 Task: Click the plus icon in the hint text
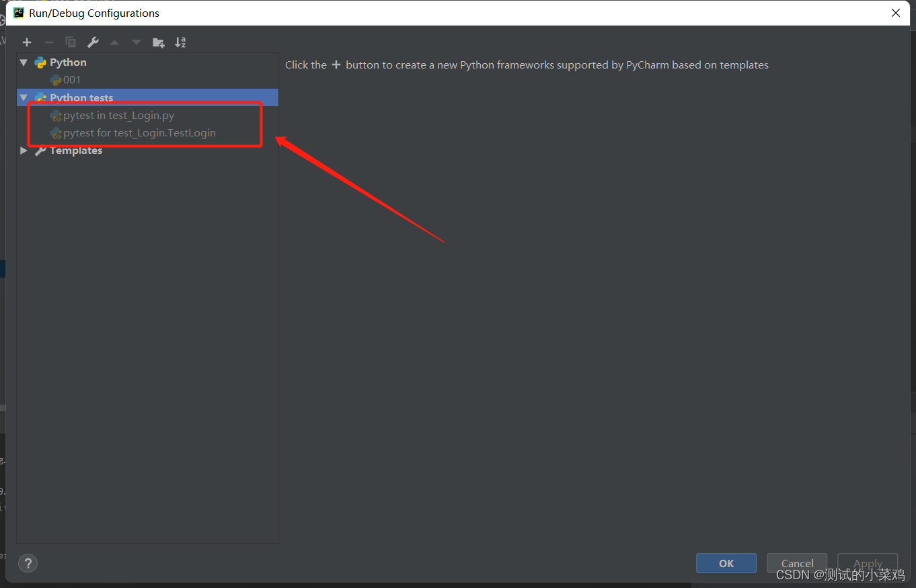click(x=336, y=64)
